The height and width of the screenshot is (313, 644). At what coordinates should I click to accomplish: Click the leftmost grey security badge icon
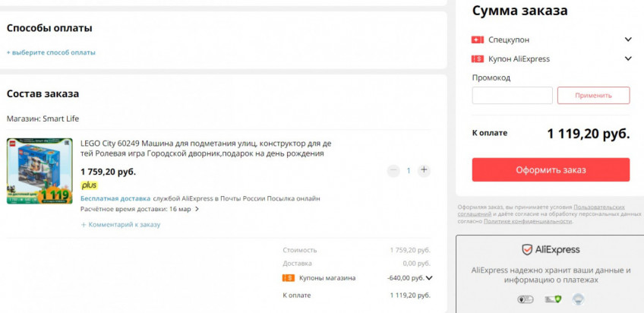(x=525, y=299)
